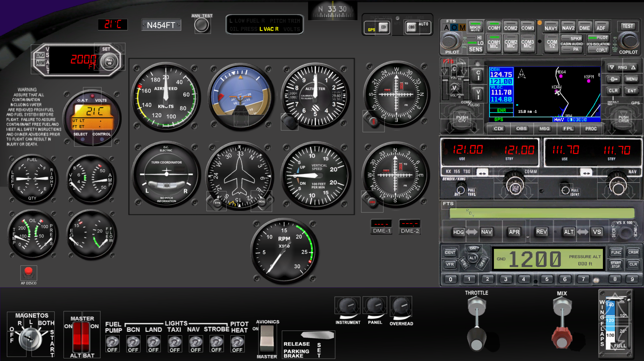Engage the autopilot REV mode button

pos(541,232)
